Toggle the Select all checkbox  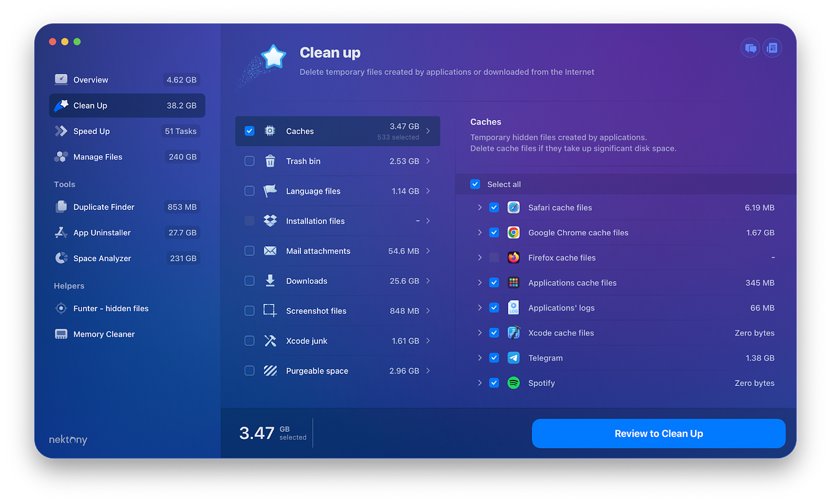475,184
